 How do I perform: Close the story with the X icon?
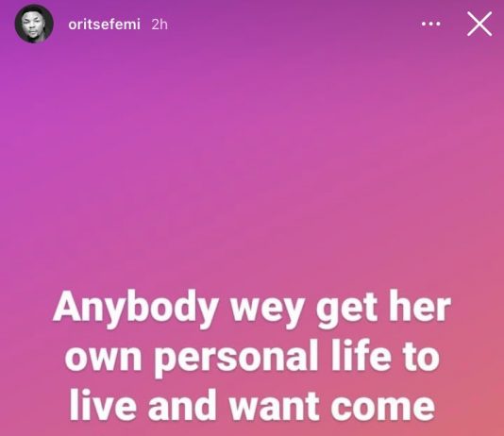tap(479, 24)
